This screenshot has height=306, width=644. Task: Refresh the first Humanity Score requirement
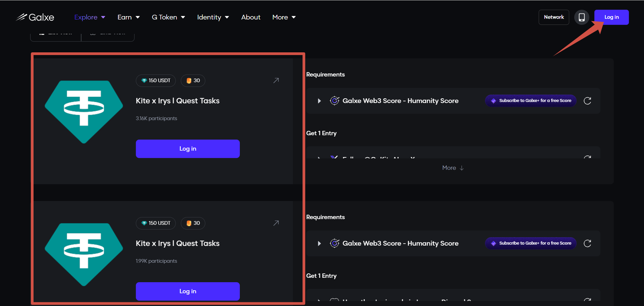tap(587, 101)
